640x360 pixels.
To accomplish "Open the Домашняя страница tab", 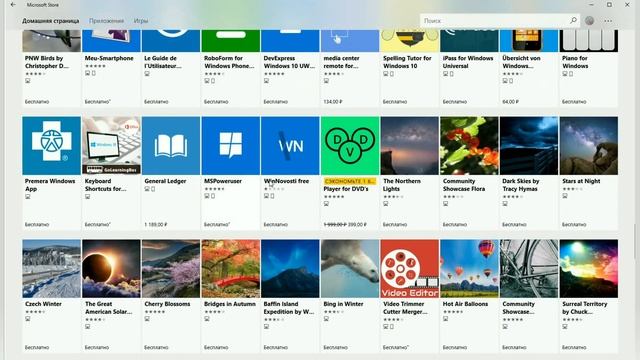I will tap(51, 20).
